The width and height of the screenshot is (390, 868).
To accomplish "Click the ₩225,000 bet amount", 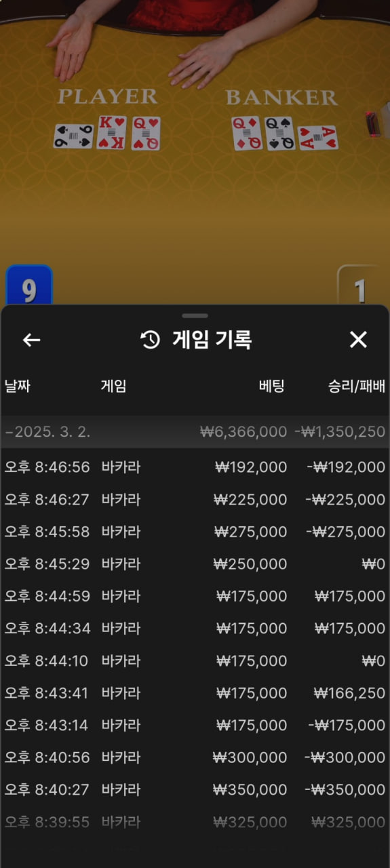I will coord(250,500).
